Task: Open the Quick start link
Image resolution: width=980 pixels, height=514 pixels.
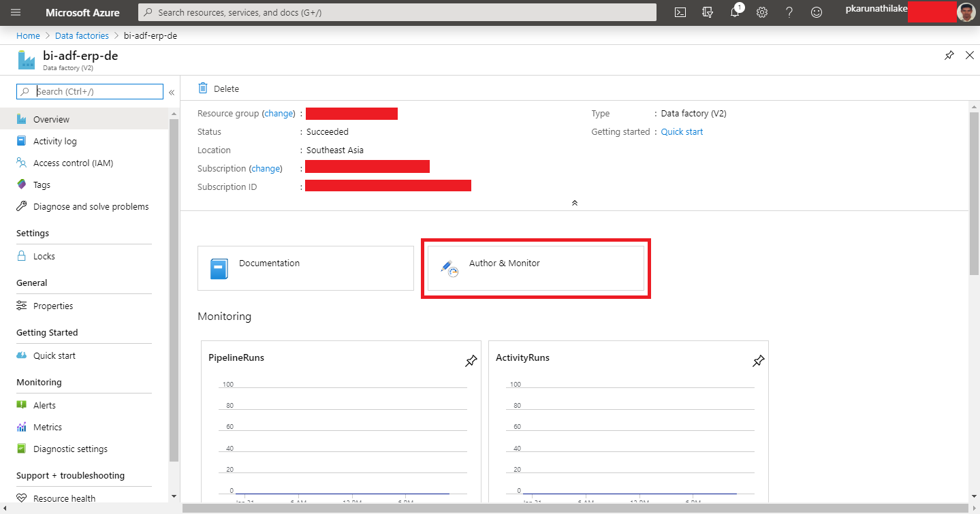Action: click(x=681, y=131)
